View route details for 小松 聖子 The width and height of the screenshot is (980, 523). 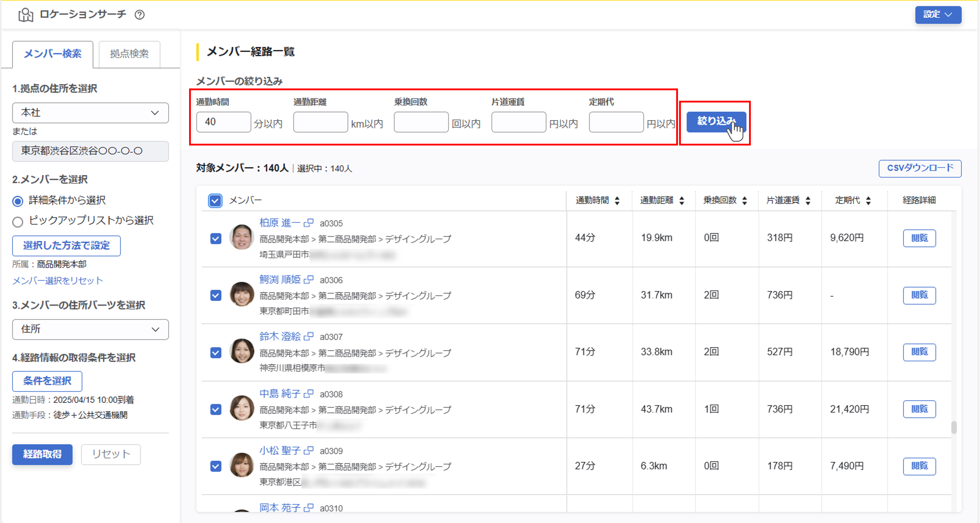click(919, 466)
